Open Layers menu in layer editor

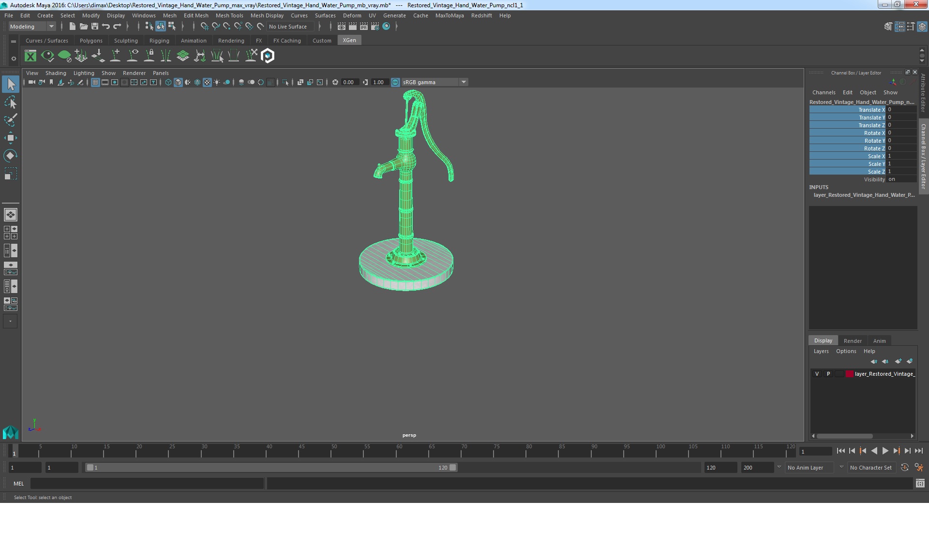click(821, 351)
